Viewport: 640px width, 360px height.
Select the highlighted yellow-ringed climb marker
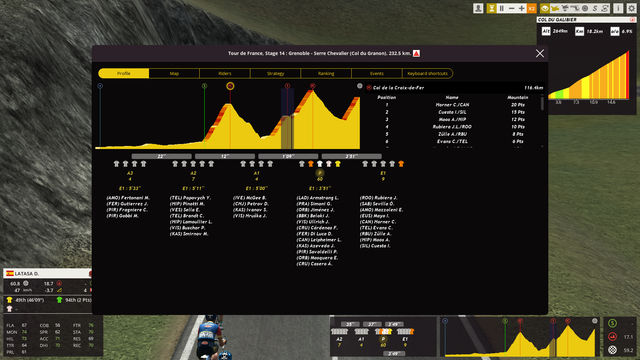point(230,86)
